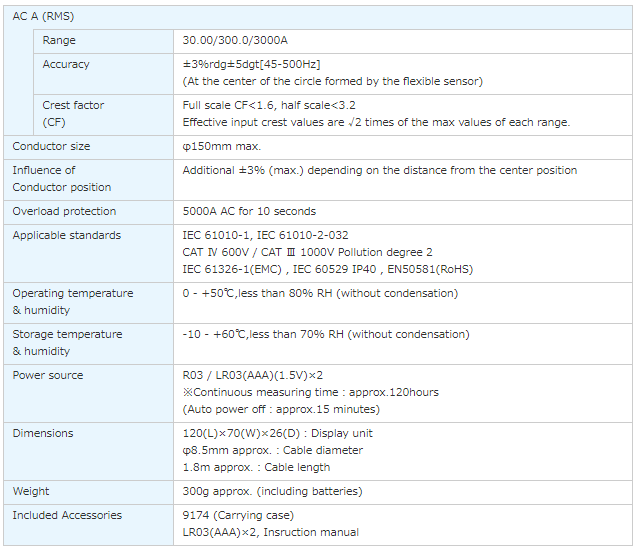Click the Overload protection label

pyautogui.click(x=64, y=211)
